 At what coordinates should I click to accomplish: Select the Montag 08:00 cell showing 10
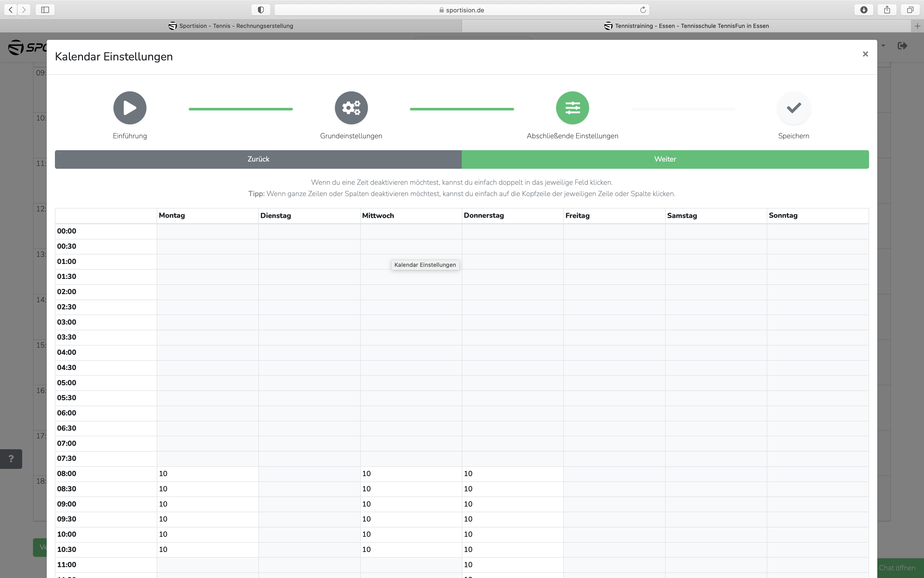pyautogui.click(x=207, y=474)
